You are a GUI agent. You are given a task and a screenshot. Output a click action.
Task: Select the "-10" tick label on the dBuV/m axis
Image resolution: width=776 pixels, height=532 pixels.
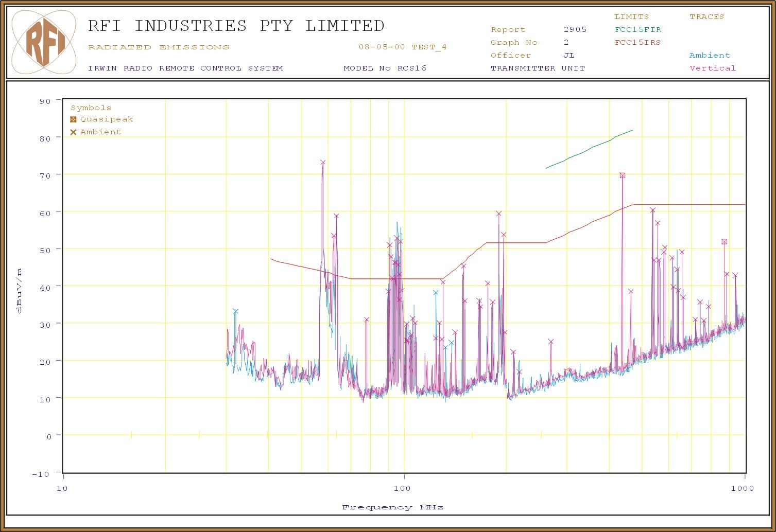coord(41,474)
